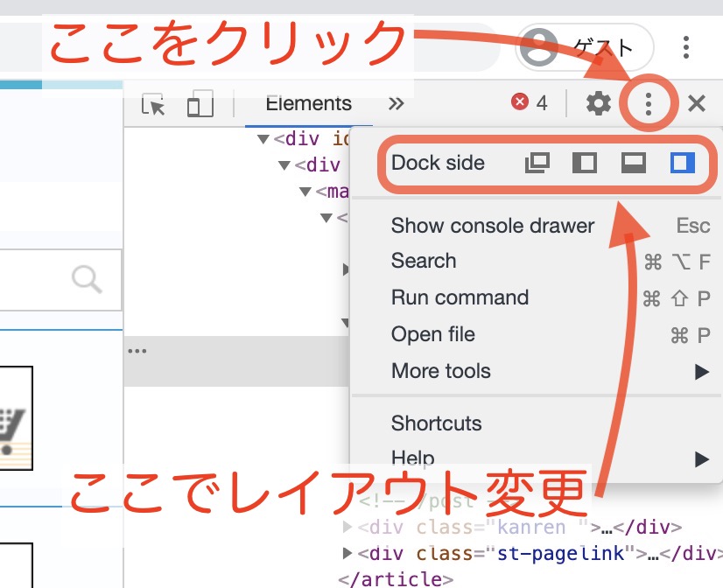Expand the div class st-pagelink node
Image resolution: width=723 pixels, height=588 pixels.
click(x=347, y=552)
